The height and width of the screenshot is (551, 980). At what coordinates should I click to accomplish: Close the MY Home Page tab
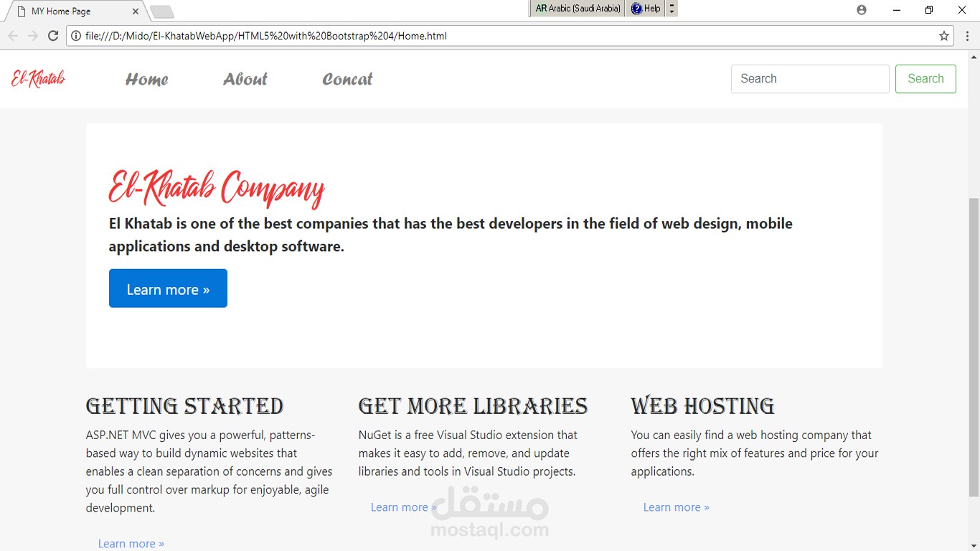point(136,11)
